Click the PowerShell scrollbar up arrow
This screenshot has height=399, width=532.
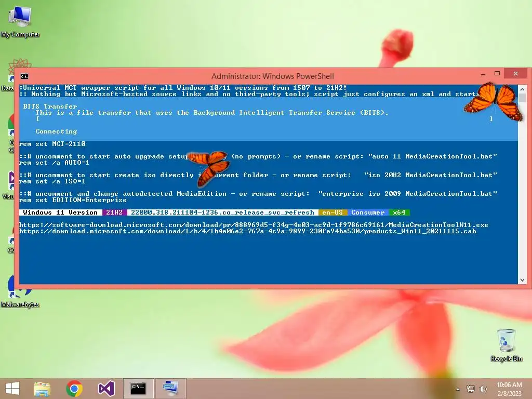(522, 89)
